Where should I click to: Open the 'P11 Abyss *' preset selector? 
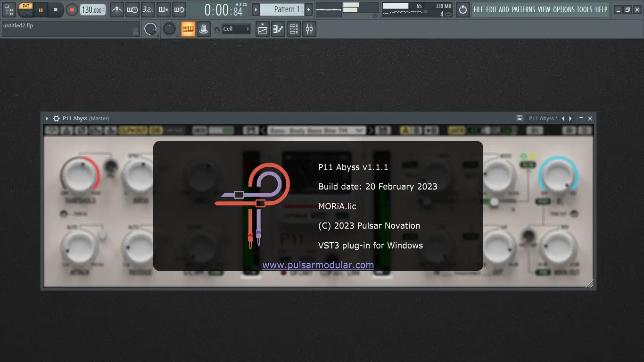pos(543,118)
